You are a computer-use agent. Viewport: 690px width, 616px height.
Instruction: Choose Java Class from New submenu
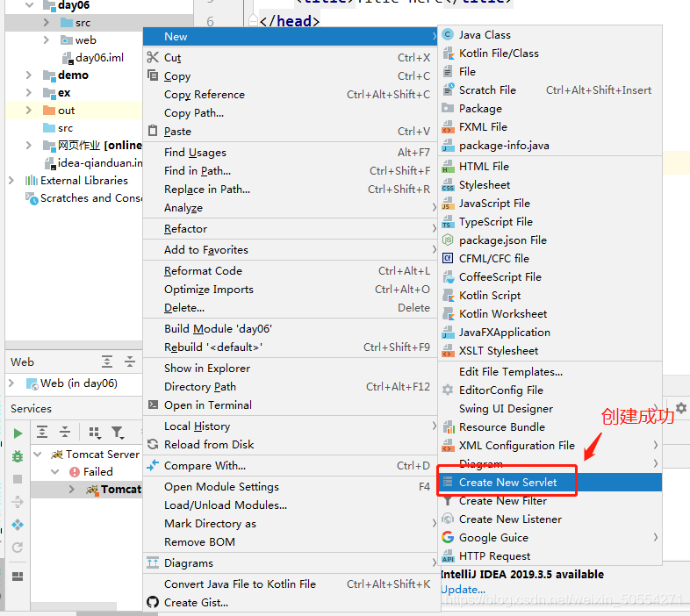point(550,35)
